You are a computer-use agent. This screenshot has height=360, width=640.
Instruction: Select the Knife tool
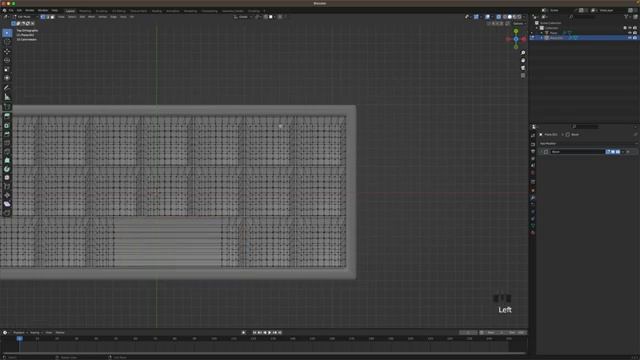click(x=7, y=151)
